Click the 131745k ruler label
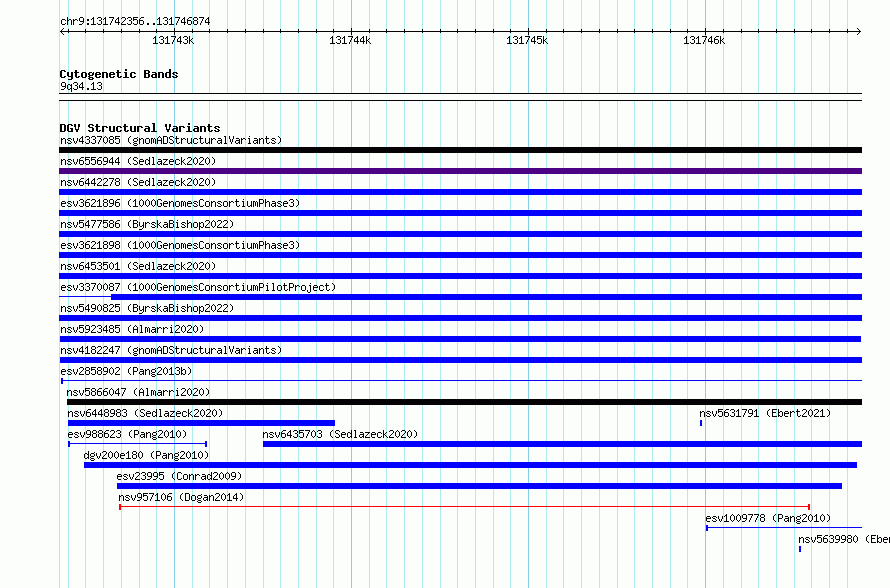Viewport: 890px width, 588px height. (527, 40)
